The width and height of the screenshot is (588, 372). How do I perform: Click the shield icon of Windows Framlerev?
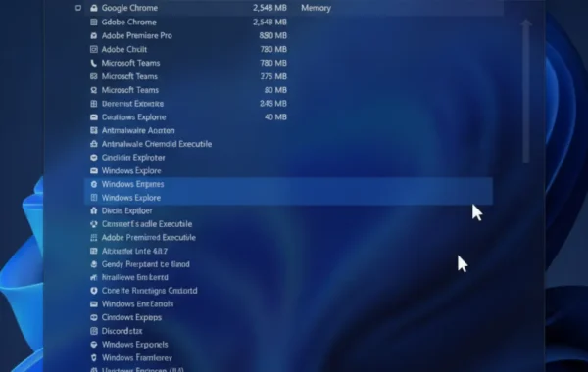click(x=94, y=357)
